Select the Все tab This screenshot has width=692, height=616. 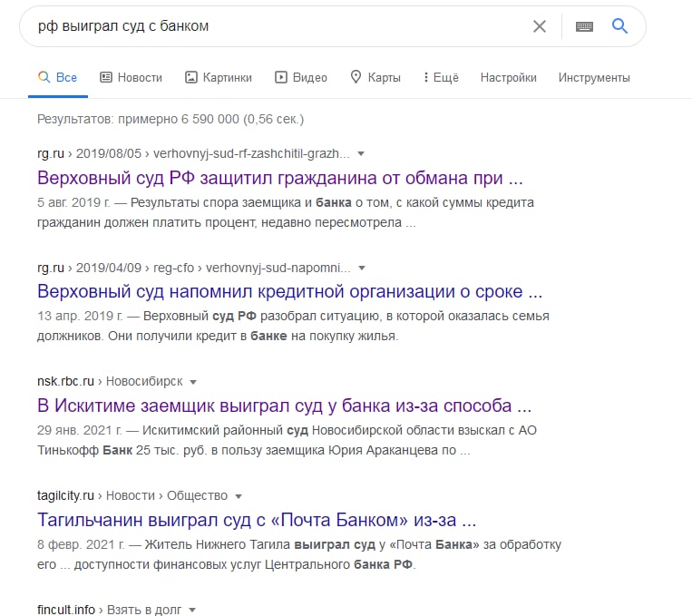(x=58, y=77)
